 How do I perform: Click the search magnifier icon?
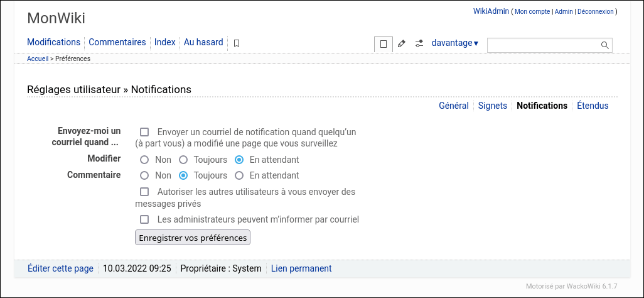(604, 45)
